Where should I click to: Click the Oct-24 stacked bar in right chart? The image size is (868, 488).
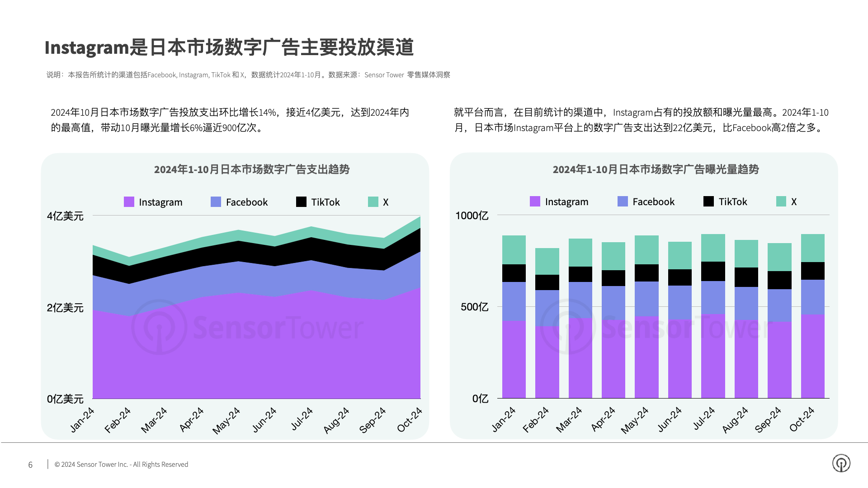[x=813, y=316]
